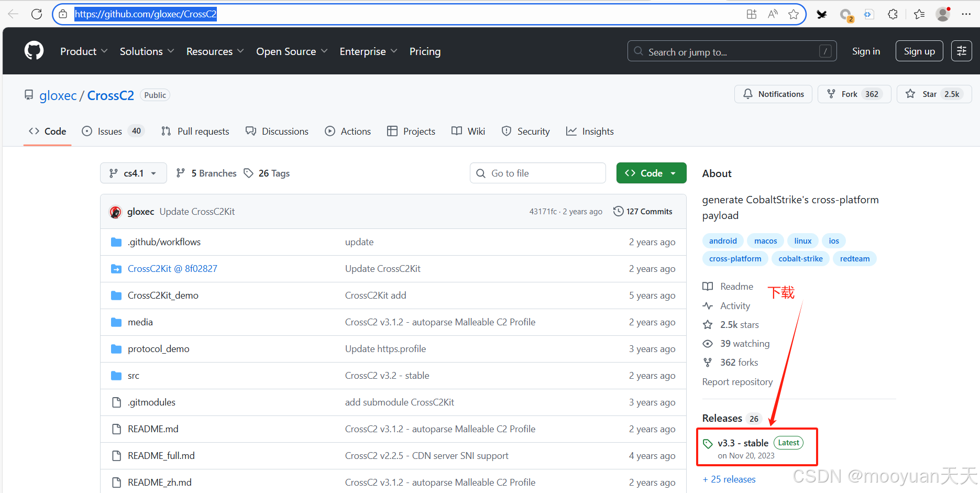Open the browser extensions puzzle icon

tap(893, 14)
